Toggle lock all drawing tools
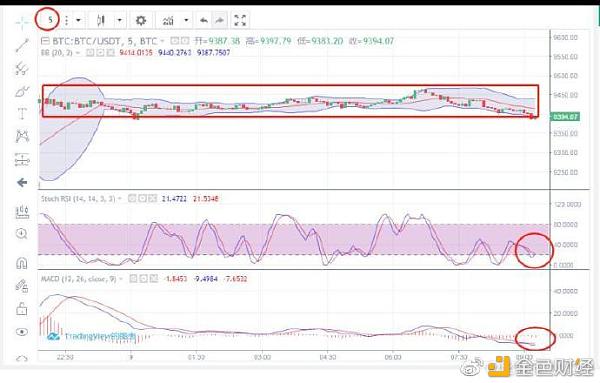 [x=22, y=309]
